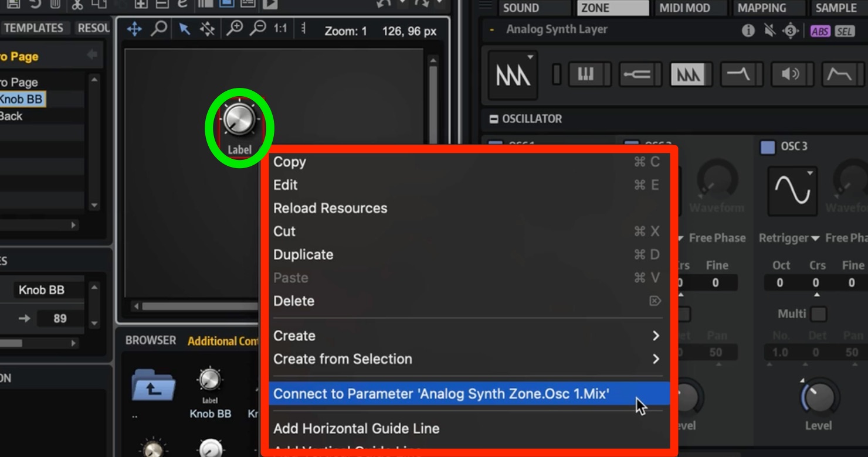Click the trash delete icon in the top toolbar
The height and width of the screenshot is (457, 868).
pos(56,4)
